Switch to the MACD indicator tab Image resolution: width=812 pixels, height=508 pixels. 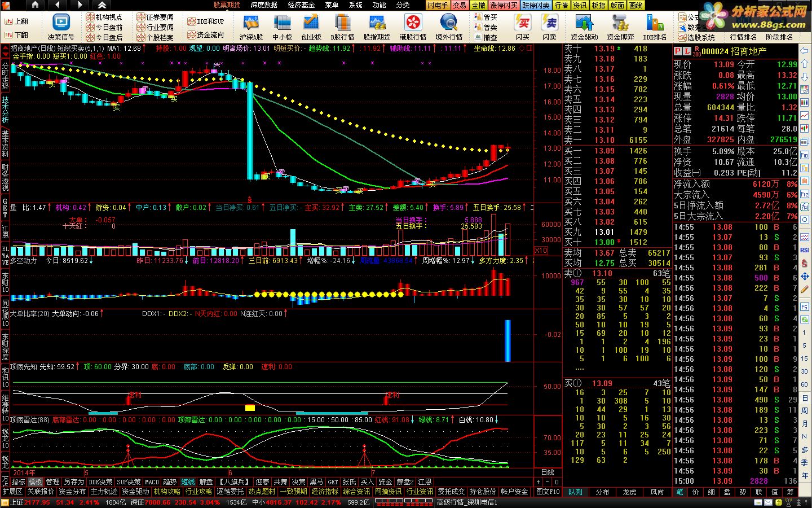tap(152, 482)
